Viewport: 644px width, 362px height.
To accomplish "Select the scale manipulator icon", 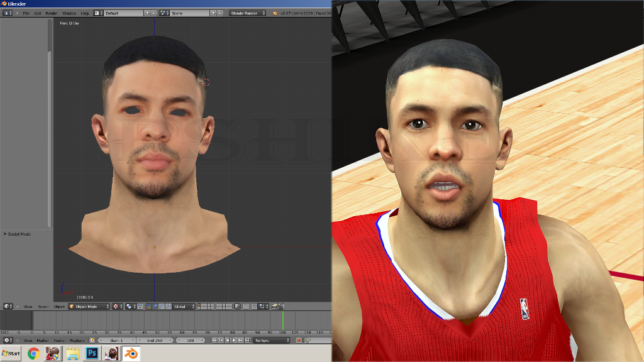I will [169, 306].
